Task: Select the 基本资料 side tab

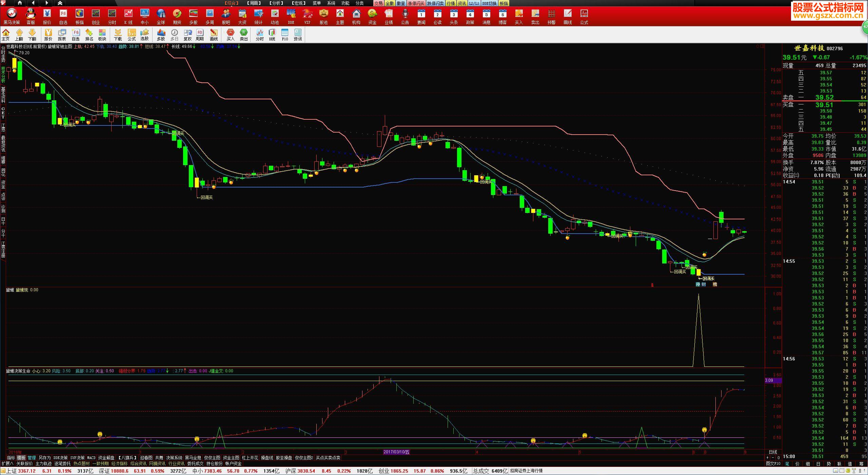Action: [3, 95]
